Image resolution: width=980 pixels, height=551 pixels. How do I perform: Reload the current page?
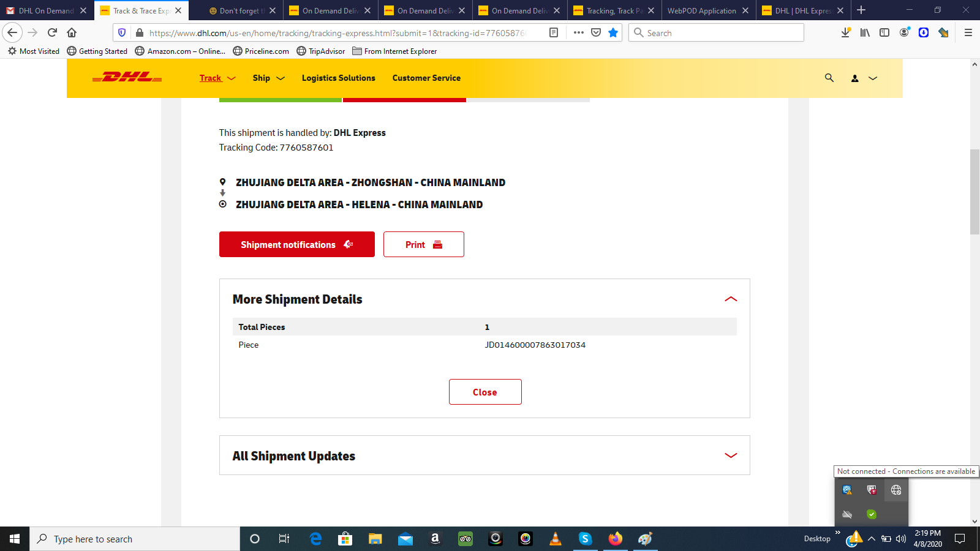point(53,32)
